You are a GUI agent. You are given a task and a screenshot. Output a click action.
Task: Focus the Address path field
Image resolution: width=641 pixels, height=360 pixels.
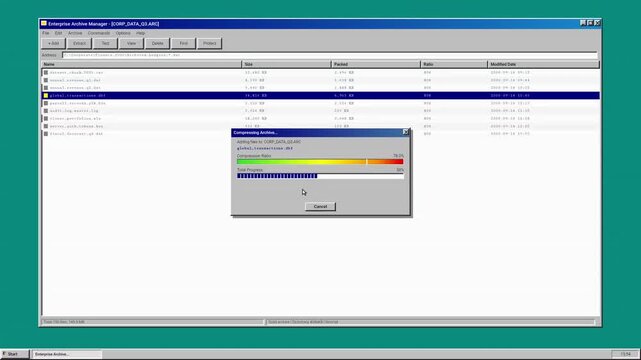click(x=329, y=55)
